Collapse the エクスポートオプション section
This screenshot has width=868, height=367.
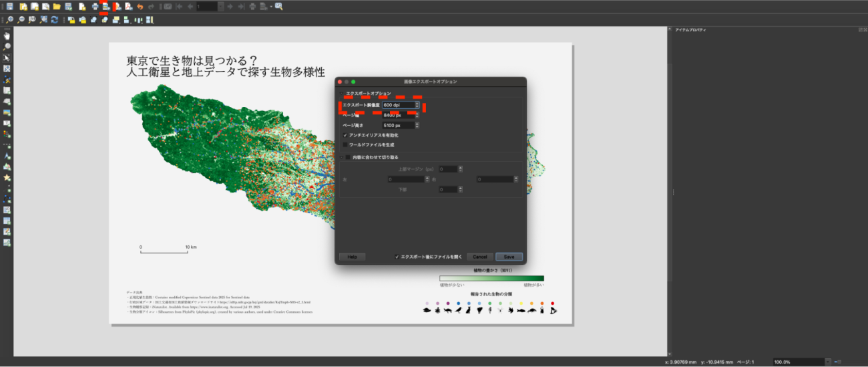pos(341,94)
